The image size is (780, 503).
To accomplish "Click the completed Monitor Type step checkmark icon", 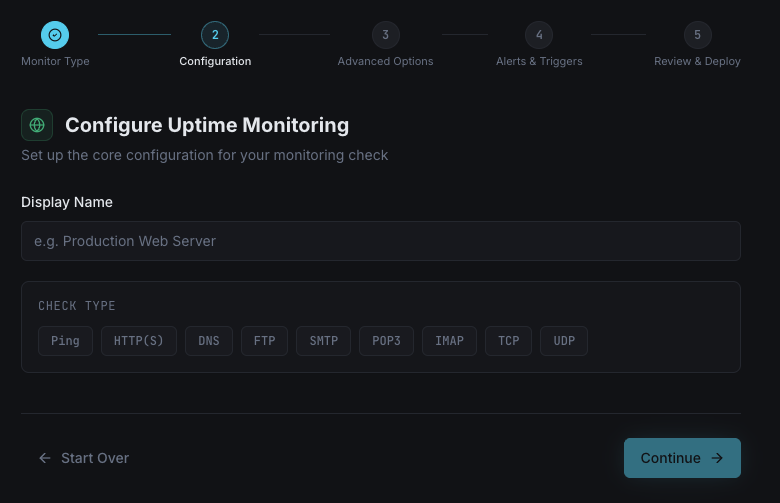I will pyautogui.click(x=55, y=35).
